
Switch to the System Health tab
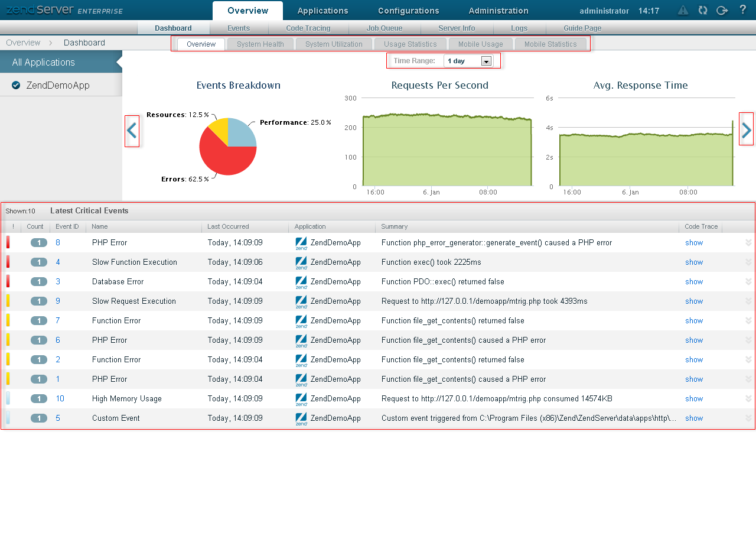click(260, 44)
